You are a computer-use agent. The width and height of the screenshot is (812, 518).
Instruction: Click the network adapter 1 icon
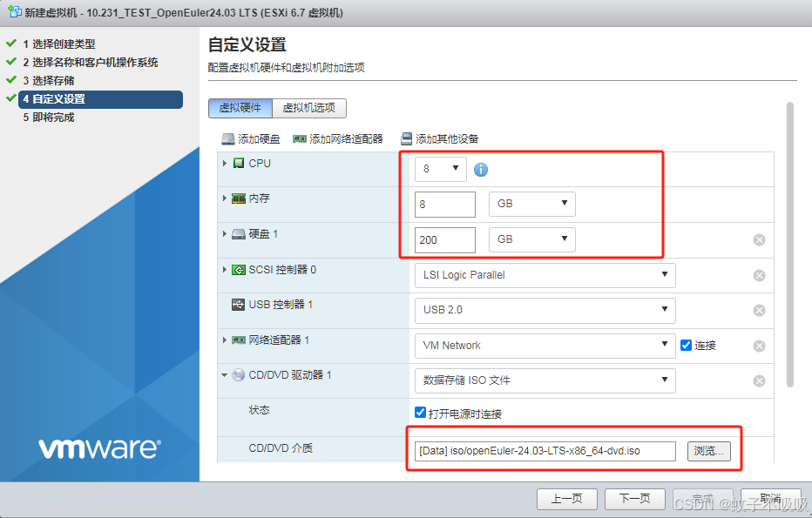click(x=238, y=340)
